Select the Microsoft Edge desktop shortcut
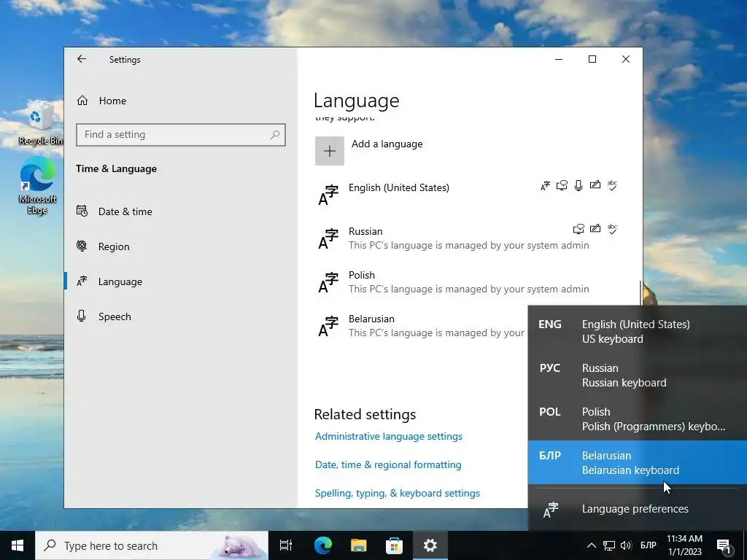The image size is (747, 560). tap(38, 187)
